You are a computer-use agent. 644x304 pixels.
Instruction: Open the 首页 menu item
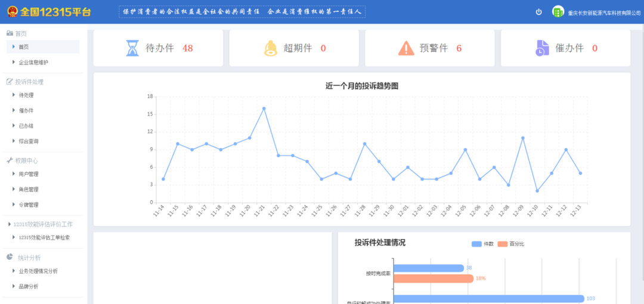click(43, 47)
